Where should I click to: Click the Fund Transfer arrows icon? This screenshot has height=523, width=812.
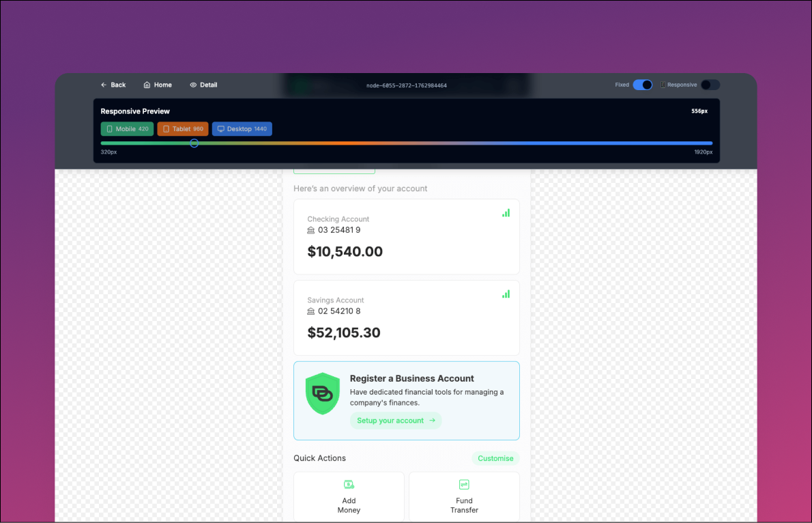click(x=464, y=485)
